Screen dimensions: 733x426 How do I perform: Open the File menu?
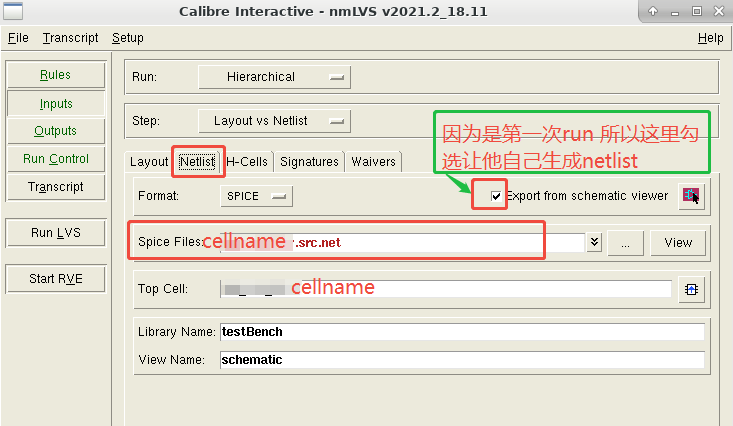pyautogui.click(x=18, y=38)
